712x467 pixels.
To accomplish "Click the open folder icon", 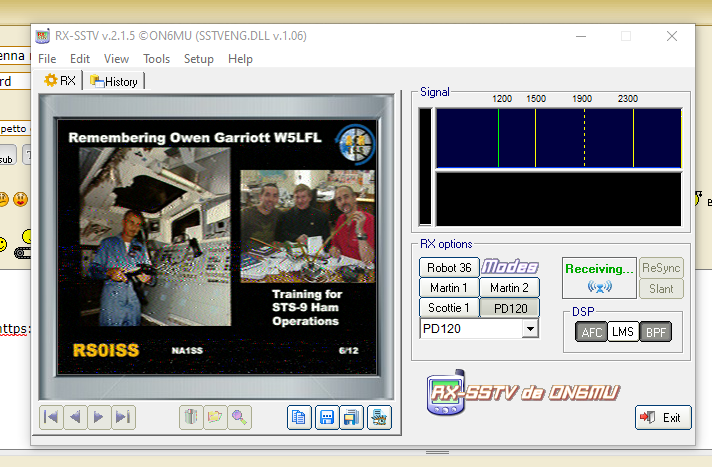I will pyautogui.click(x=215, y=417).
